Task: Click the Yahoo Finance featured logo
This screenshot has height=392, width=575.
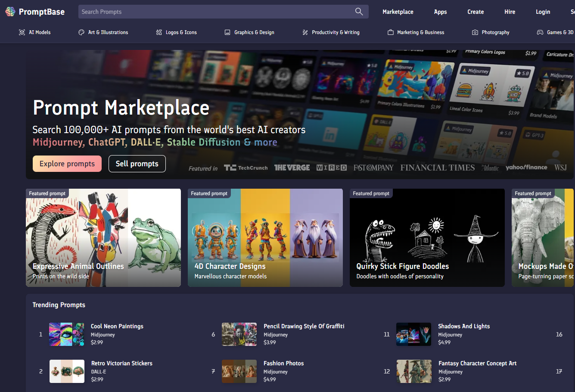Action: pyautogui.click(x=526, y=168)
